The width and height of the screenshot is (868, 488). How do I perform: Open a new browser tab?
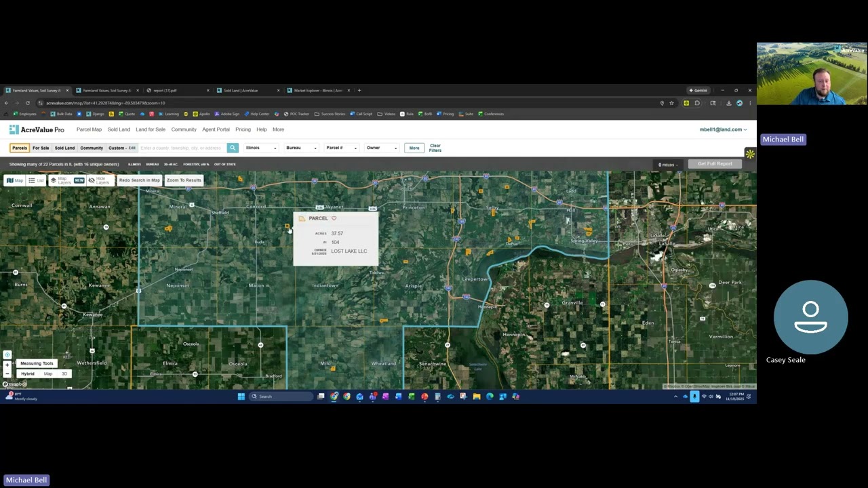click(x=359, y=90)
